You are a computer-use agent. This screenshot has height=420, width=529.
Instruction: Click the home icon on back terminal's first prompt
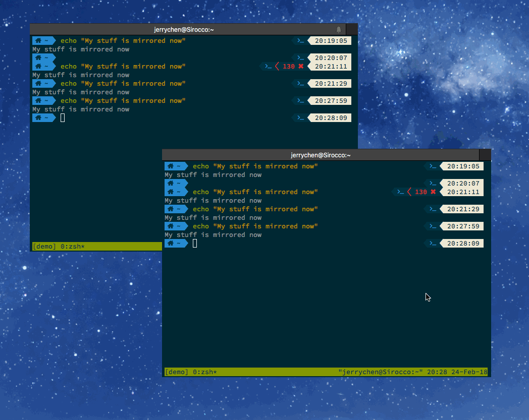(38, 41)
